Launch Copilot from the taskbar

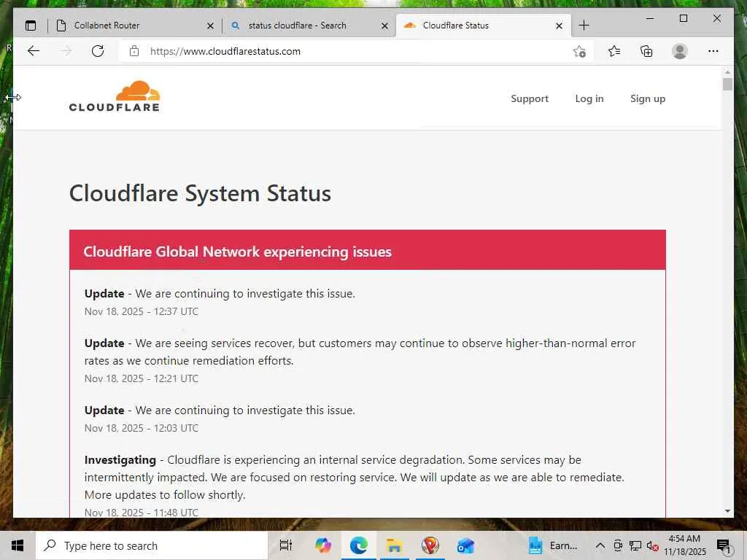pyautogui.click(x=323, y=545)
